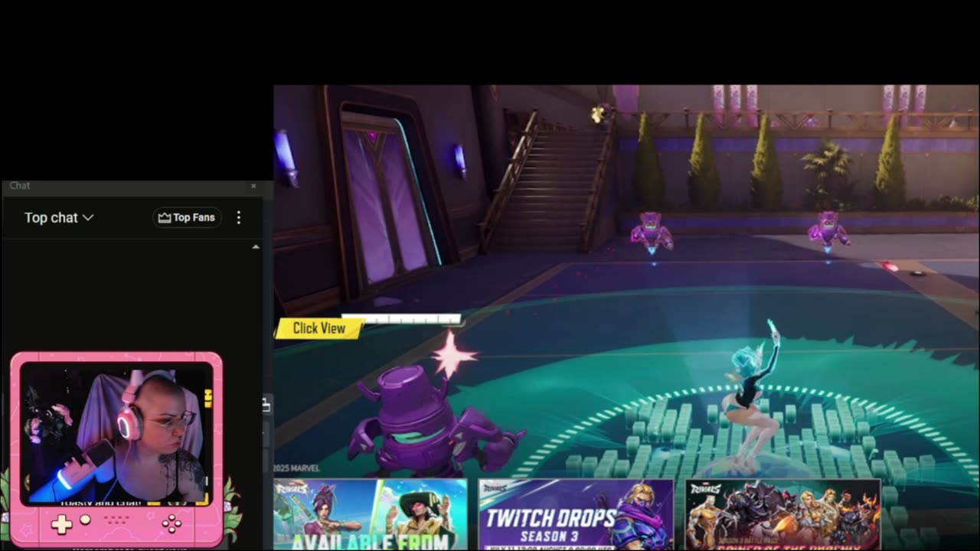Open the Top chat dropdown
This screenshot has width=980, height=551.
click(x=59, y=217)
